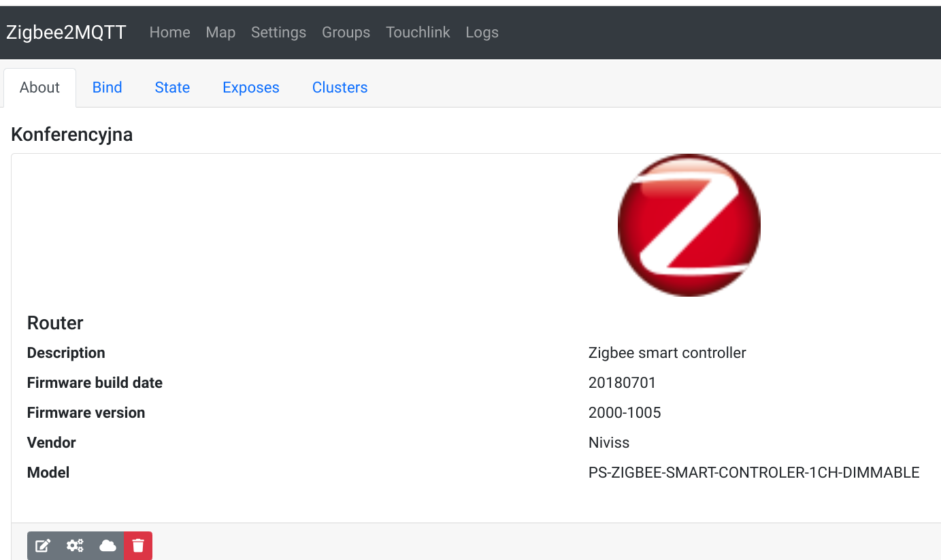Open the Groups page
This screenshot has width=941, height=560.
[x=346, y=32]
